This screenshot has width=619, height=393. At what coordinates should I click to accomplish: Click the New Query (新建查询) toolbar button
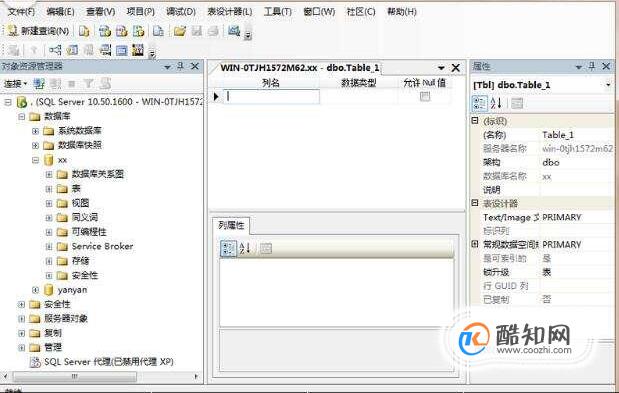[39, 31]
